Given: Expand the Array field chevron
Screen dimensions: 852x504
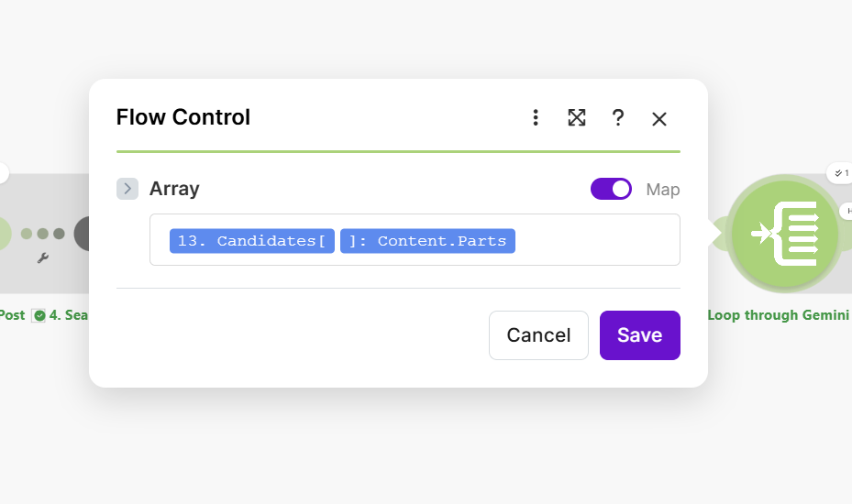Looking at the screenshot, I should [127, 189].
